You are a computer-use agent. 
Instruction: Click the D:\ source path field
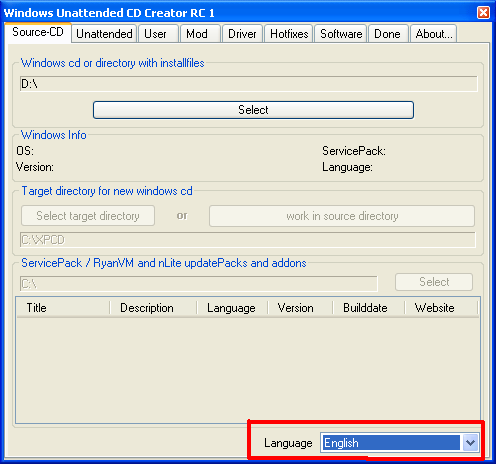coord(248,84)
